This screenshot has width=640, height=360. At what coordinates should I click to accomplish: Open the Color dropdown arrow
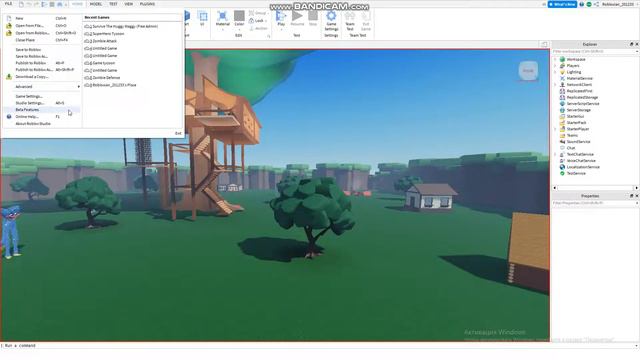point(239,29)
